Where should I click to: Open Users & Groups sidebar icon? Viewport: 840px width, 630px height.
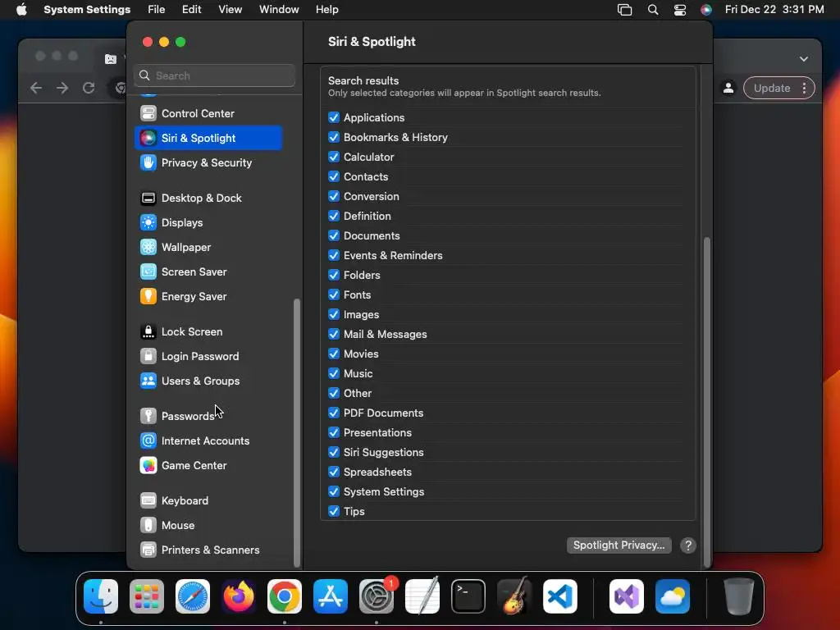click(x=148, y=381)
